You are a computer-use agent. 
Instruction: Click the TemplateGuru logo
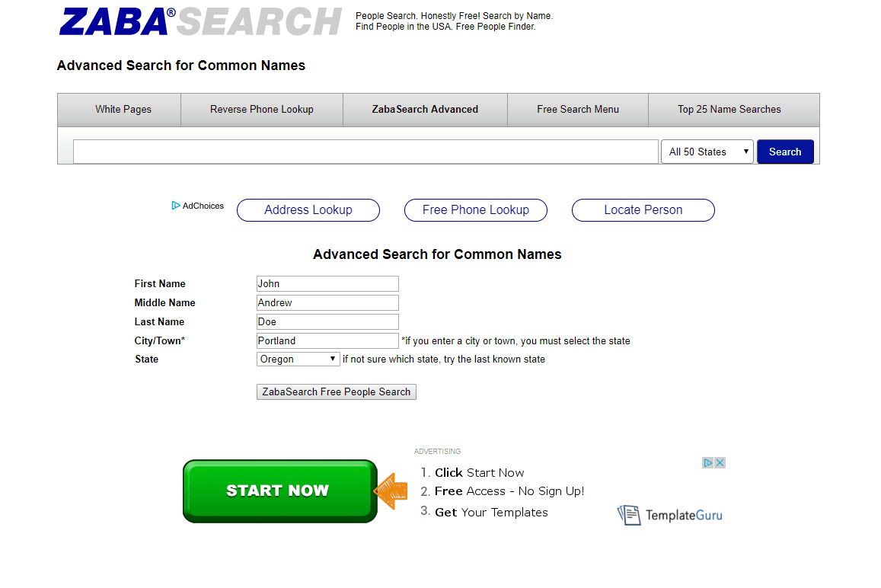pyautogui.click(x=669, y=515)
